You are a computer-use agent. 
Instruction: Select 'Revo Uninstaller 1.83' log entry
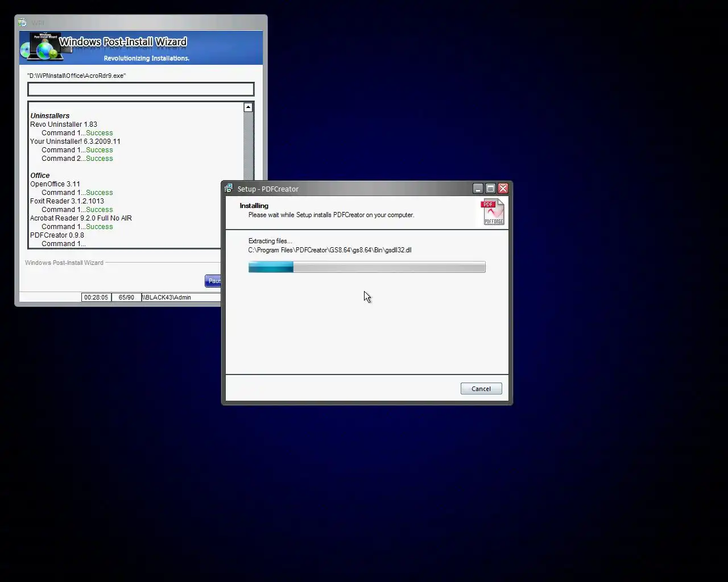(x=64, y=124)
